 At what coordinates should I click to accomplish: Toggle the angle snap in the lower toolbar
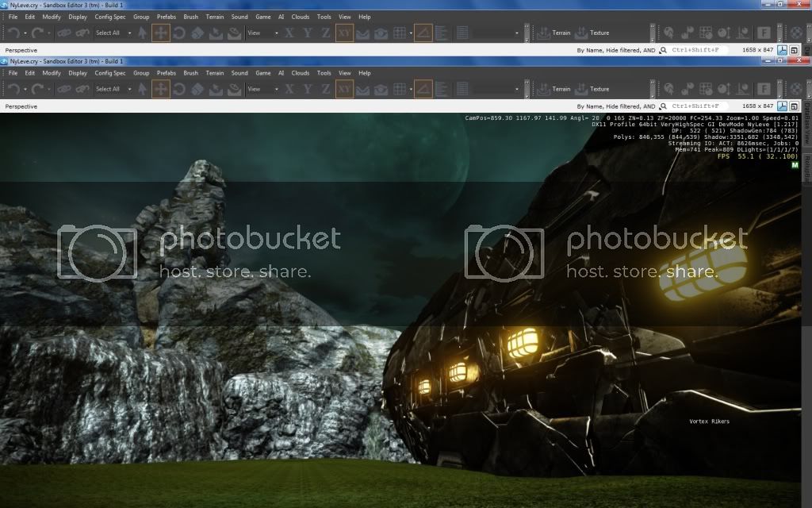pos(423,89)
